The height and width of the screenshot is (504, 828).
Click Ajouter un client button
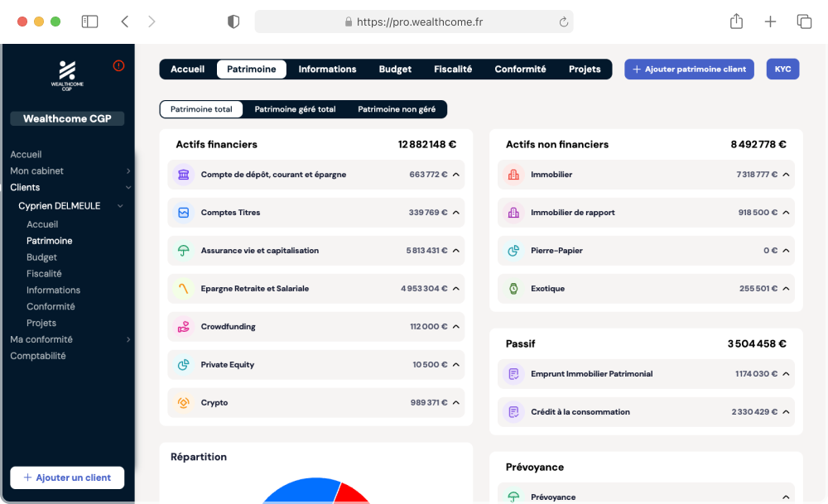(x=67, y=478)
